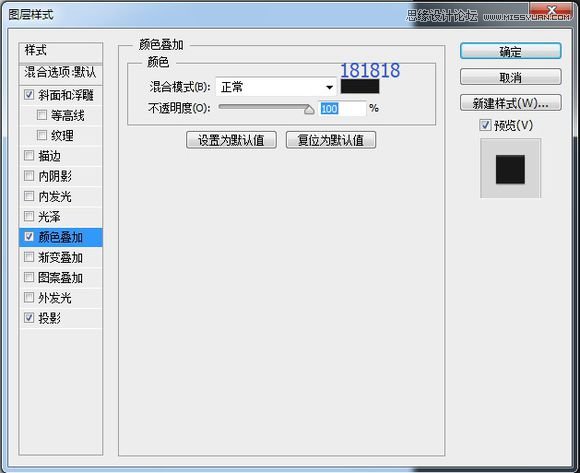Click the 确定 button
Image resolution: width=580 pixels, height=473 pixels.
pos(510,51)
